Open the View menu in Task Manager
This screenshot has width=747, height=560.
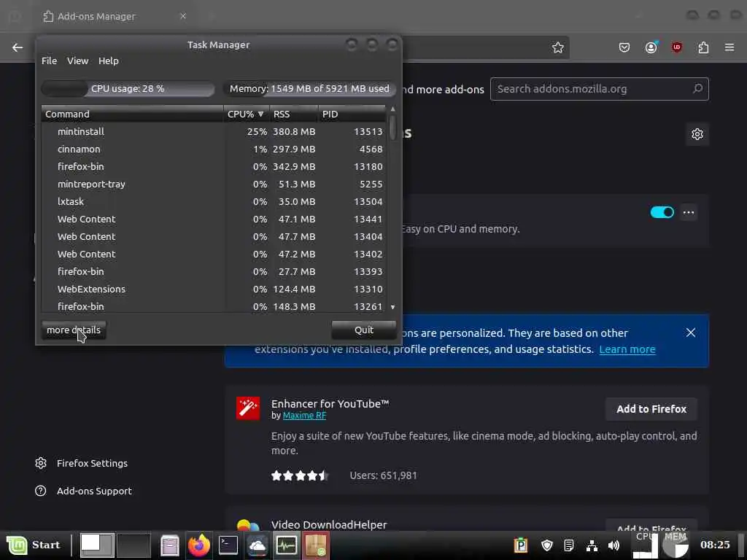pyautogui.click(x=77, y=61)
